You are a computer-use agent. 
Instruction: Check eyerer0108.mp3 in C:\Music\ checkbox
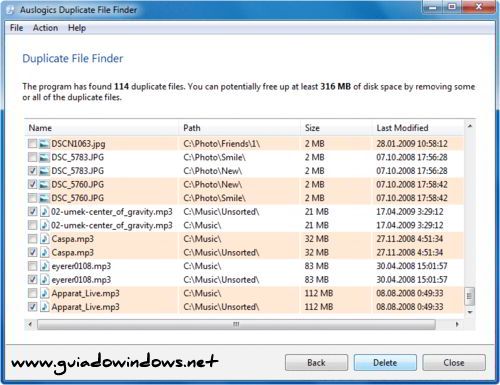(x=32, y=266)
